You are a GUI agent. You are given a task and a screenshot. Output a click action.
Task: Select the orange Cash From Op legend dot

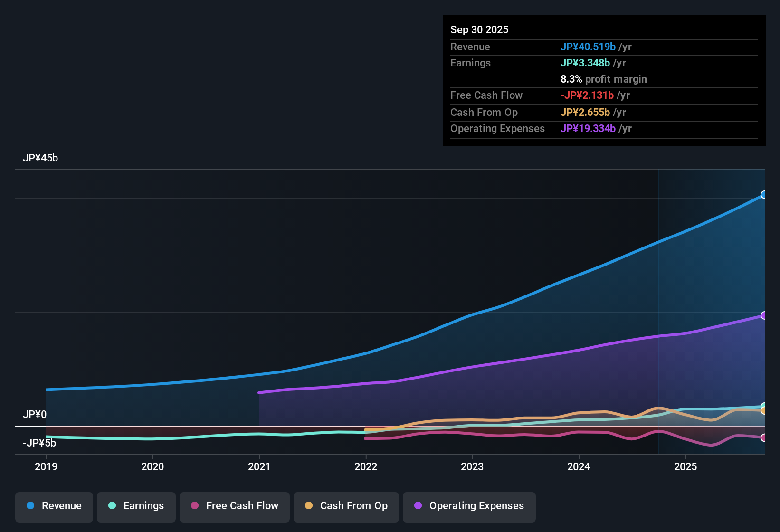tap(308, 506)
